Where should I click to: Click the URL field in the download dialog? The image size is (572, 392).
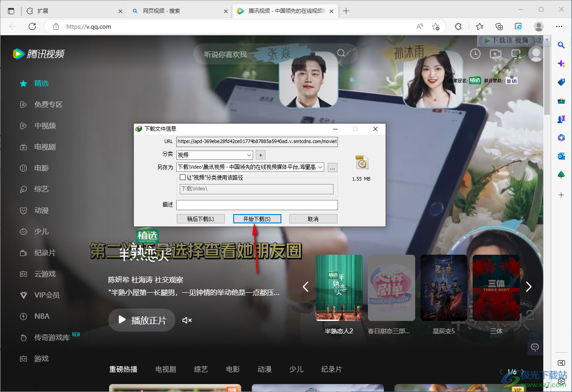257,142
